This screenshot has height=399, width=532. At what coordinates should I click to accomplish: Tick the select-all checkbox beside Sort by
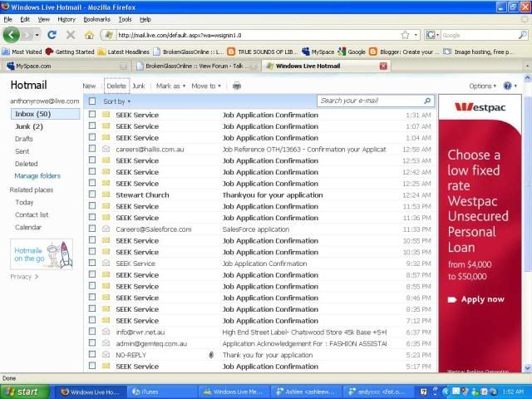(x=92, y=101)
